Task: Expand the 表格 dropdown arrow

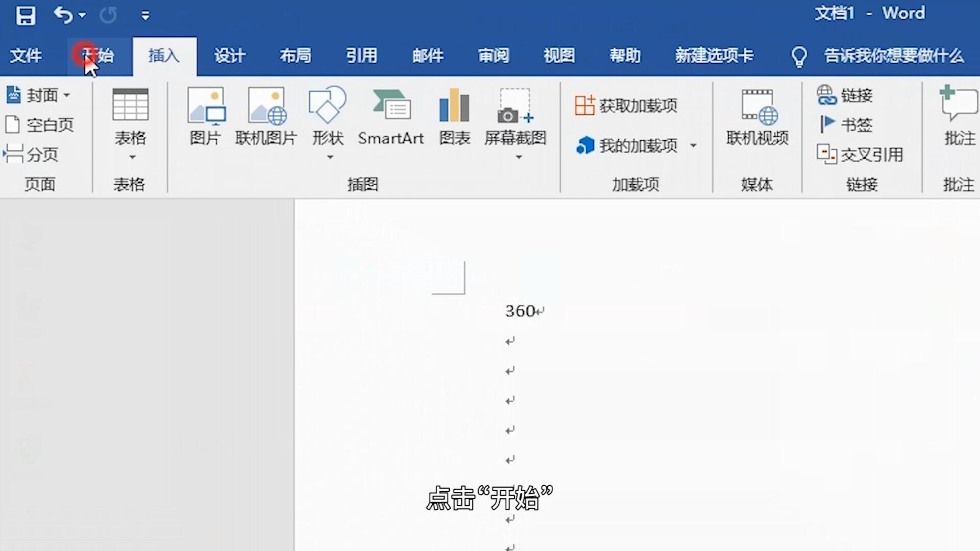Action: pos(132,157)
